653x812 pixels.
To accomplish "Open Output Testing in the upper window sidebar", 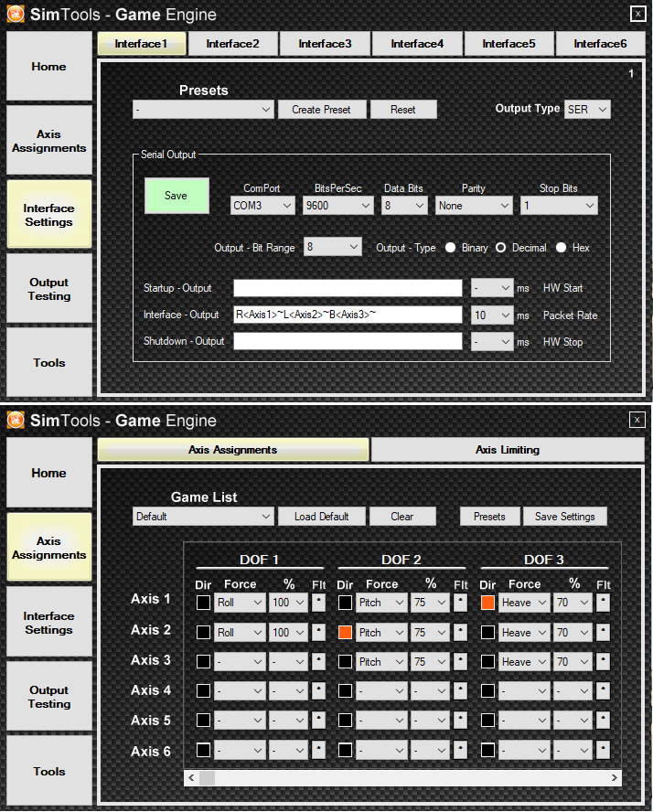I will click(48, 289).
